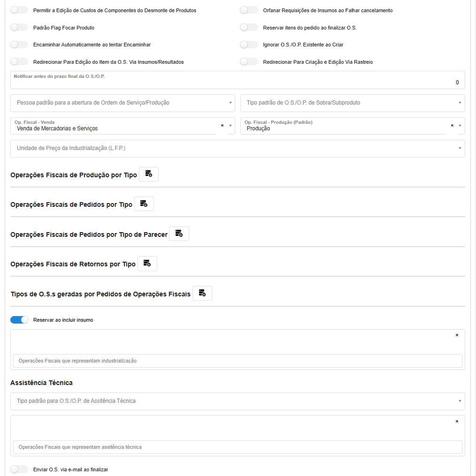This screenshot has width=476, height=476.
Task: Open Pessoa padrão para abertura dropdown
Action: pyautogui.click(x=122, y=103)
